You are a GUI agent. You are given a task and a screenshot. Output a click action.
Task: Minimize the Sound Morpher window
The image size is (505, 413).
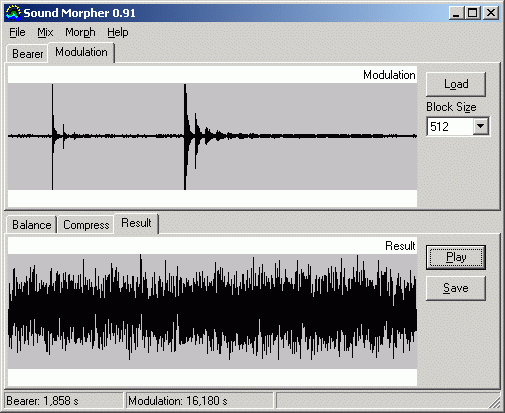(x=456, y=13)
